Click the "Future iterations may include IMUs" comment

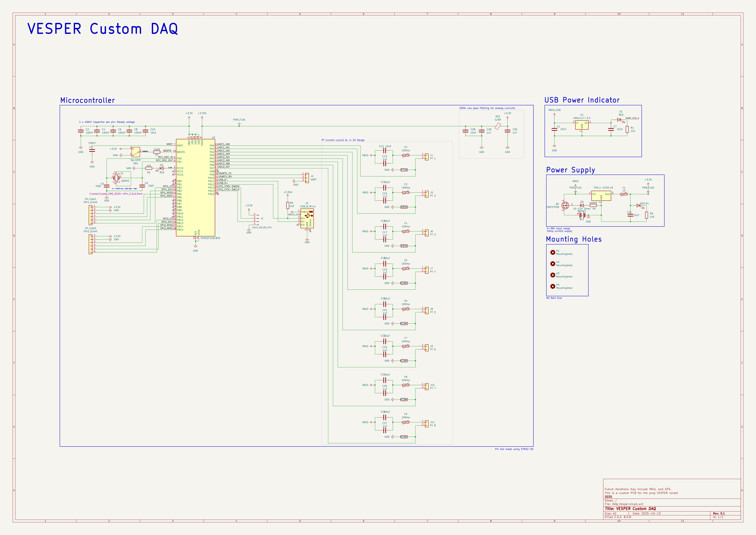pyautogui.click(x=638, y=489)
